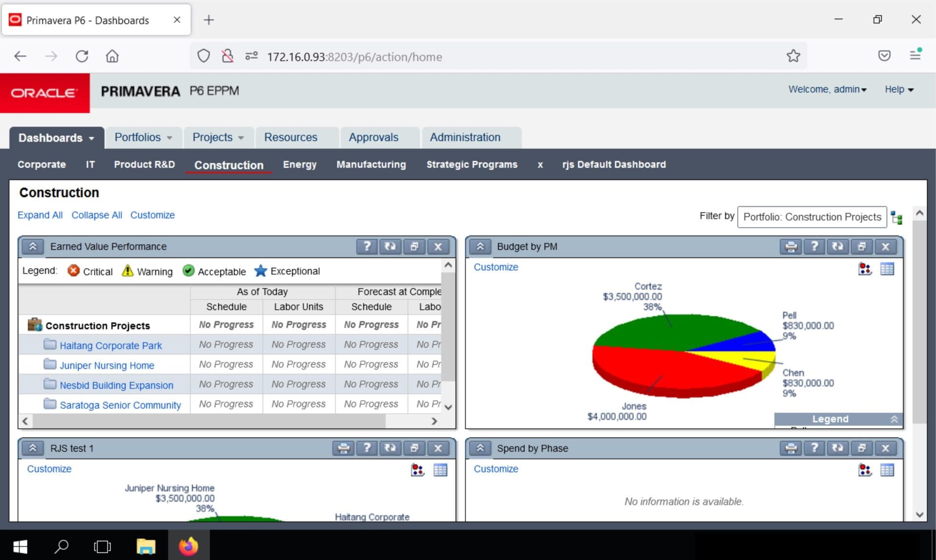The image size is (936, 560).
Task: Open the Nesbid Building Expansion project
Action: pyautogui.click(x=116, y=385)
